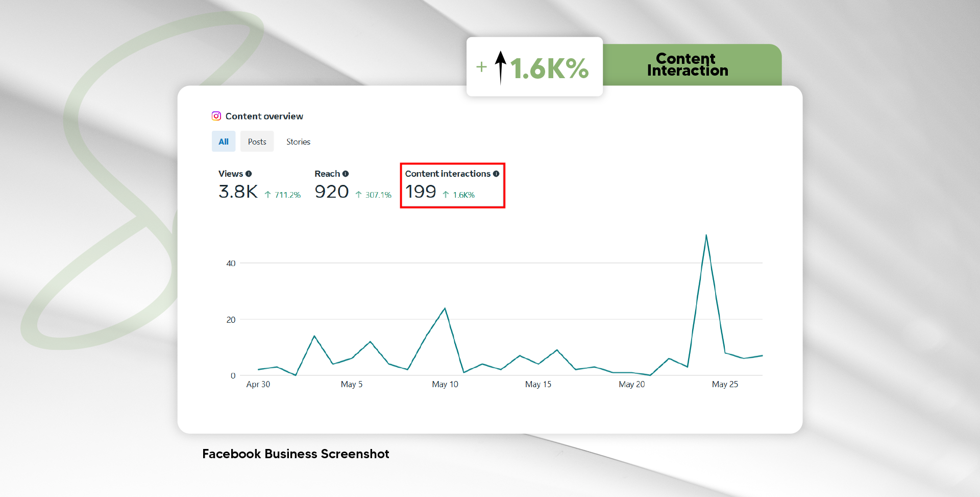Click the Content interactions info icon
This screenshot has width=980, height=497.
(496, 174)
